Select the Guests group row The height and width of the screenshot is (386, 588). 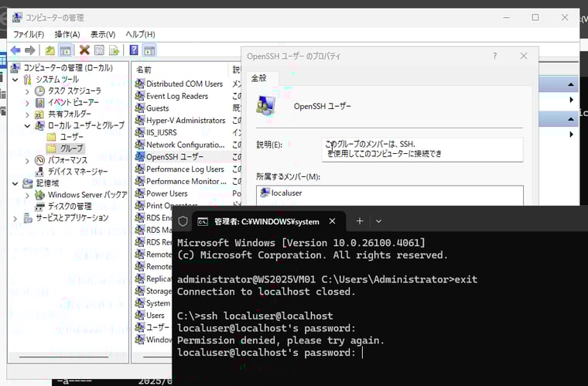click(x=158, y=108)
